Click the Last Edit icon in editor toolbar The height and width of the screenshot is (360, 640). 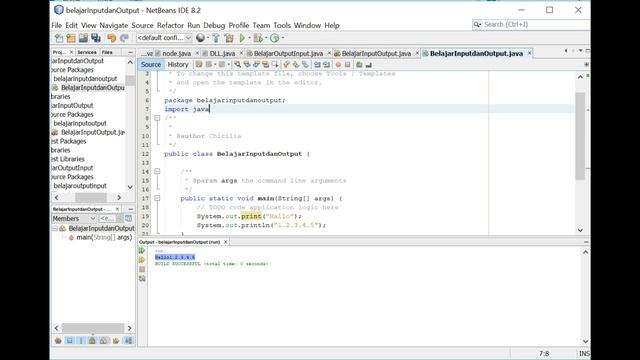pyautogui.click(x=199, y=64)
